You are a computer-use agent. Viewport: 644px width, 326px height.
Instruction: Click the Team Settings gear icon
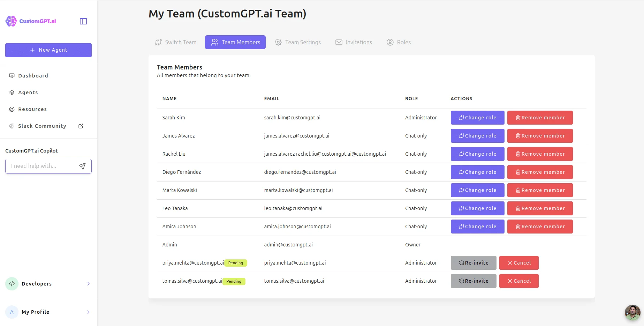(x=278, y=42)
